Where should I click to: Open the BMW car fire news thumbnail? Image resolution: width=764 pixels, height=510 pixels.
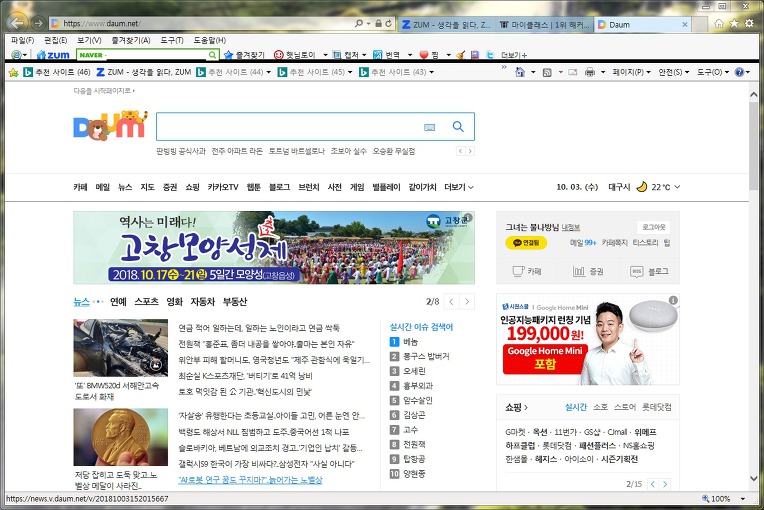tap(120, 348)
